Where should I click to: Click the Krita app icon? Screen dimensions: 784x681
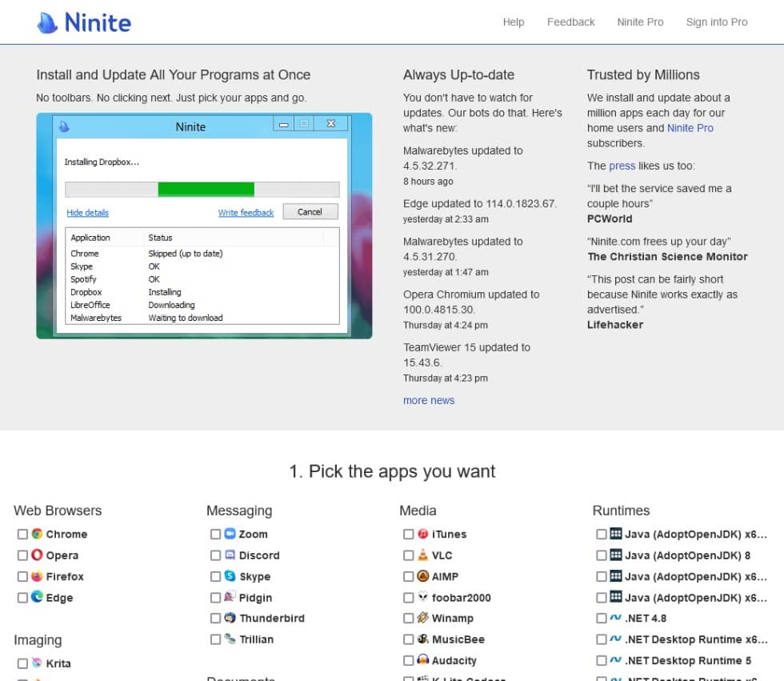tap(37, 663)
